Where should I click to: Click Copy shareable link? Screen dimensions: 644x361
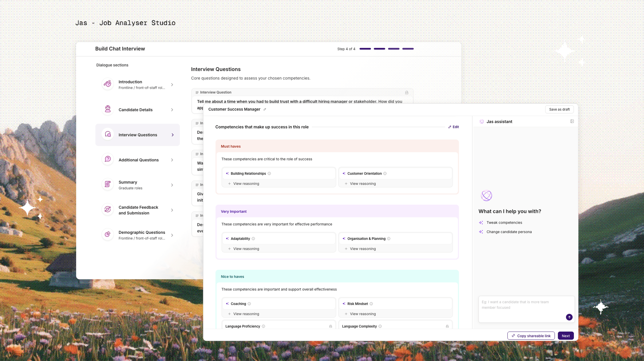click(x=531, y=336)
